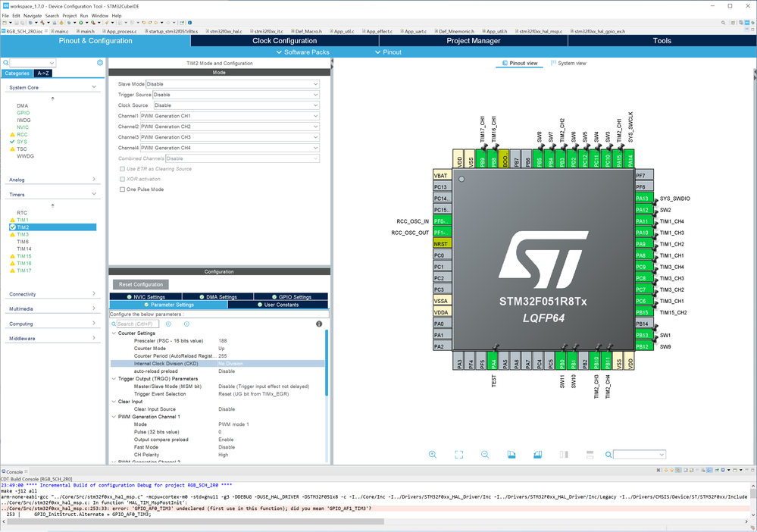Viewport: 757px width, 532px height.
Task: Open the Def_Macro.h editor tab
Action: (x=308, y=31)
